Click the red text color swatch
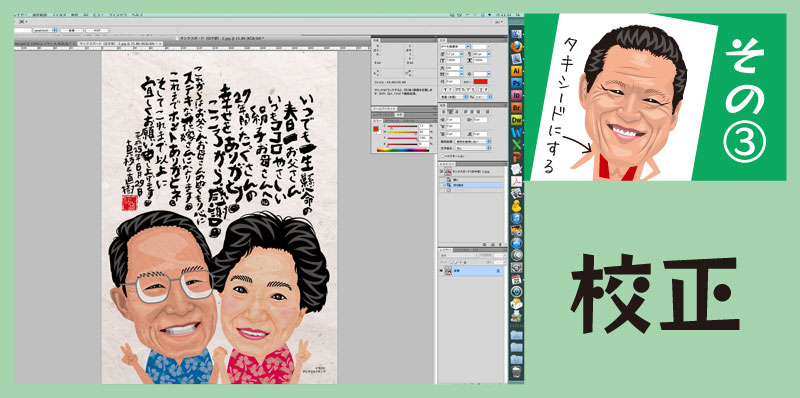Screen dimensions: 800x398 [481, 82]
